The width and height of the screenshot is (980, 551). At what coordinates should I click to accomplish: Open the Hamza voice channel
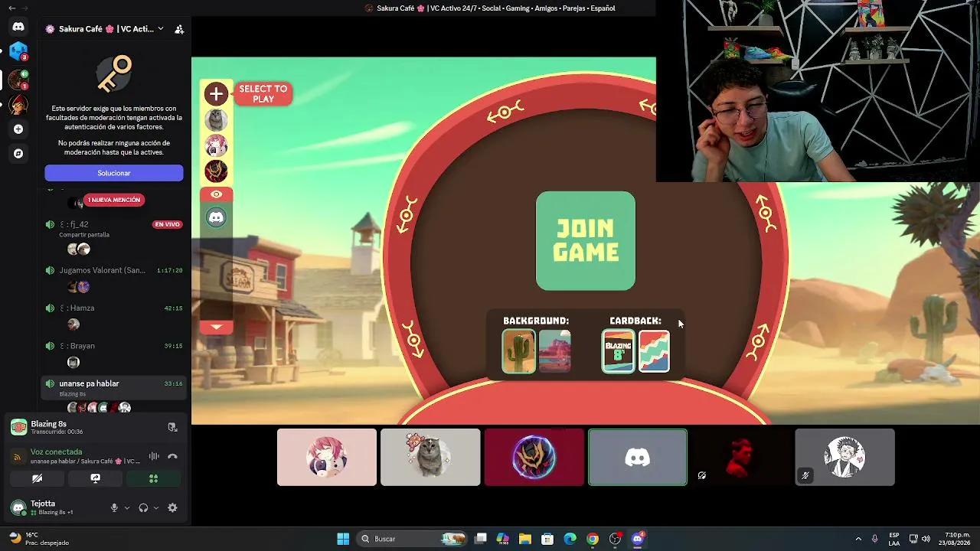point(113,308)
